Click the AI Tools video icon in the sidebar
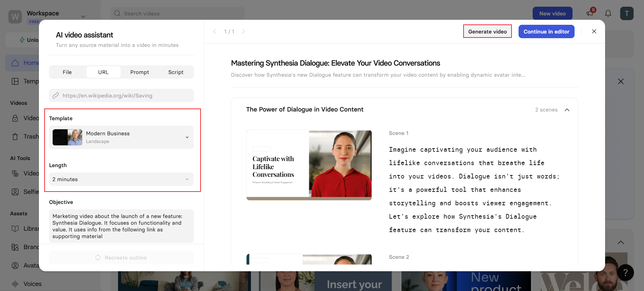The height and width of the screenshot is (291, 644). pyautogui.click(x=15, y=173)
